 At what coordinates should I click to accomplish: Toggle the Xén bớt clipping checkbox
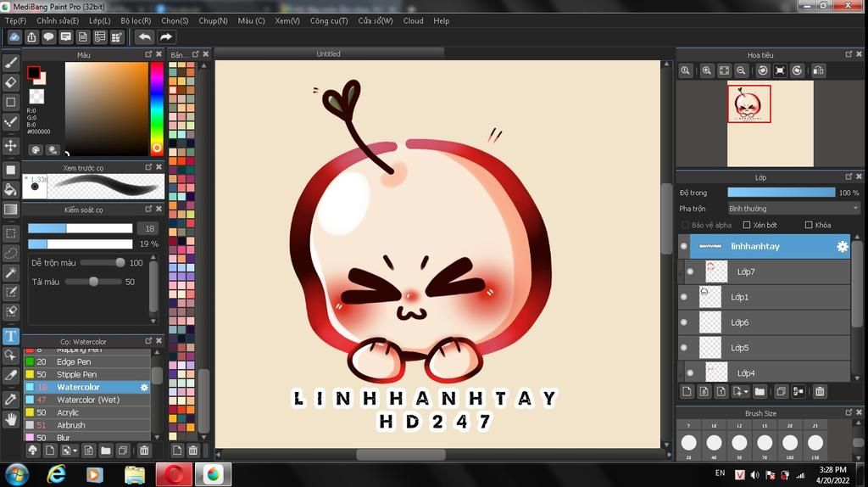coord(747,225)
